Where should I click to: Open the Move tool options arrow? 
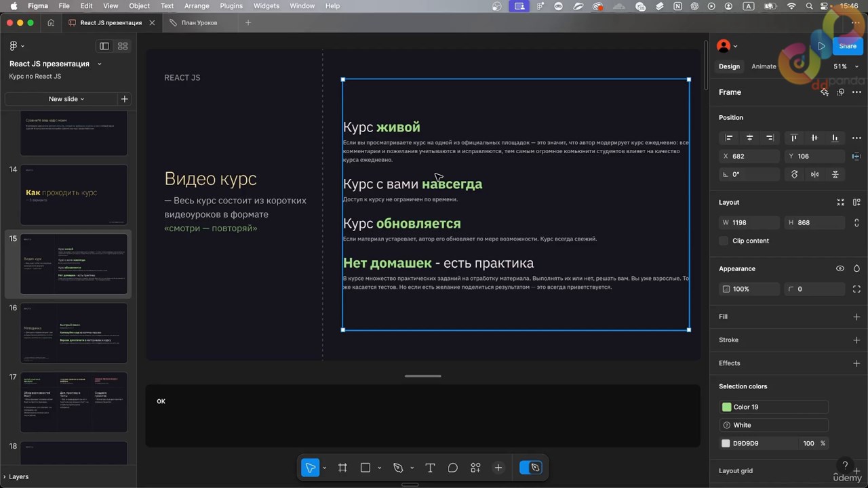pyautogui.click(x=324, y=468)
